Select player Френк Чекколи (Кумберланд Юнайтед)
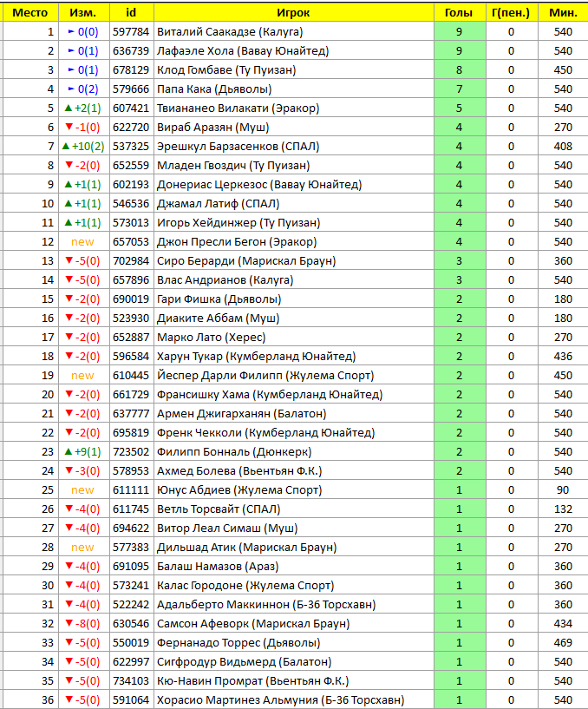Image resolution: width=588 pixels, height=709 pixels. tap(265, 433)
